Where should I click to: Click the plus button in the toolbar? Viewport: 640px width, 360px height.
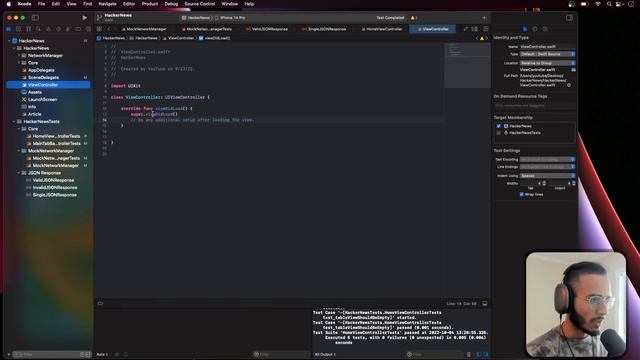[x=484, y=18]
